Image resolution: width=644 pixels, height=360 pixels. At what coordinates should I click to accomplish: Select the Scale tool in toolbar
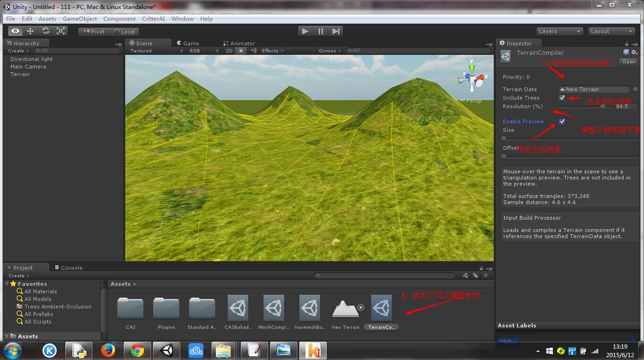60,31
